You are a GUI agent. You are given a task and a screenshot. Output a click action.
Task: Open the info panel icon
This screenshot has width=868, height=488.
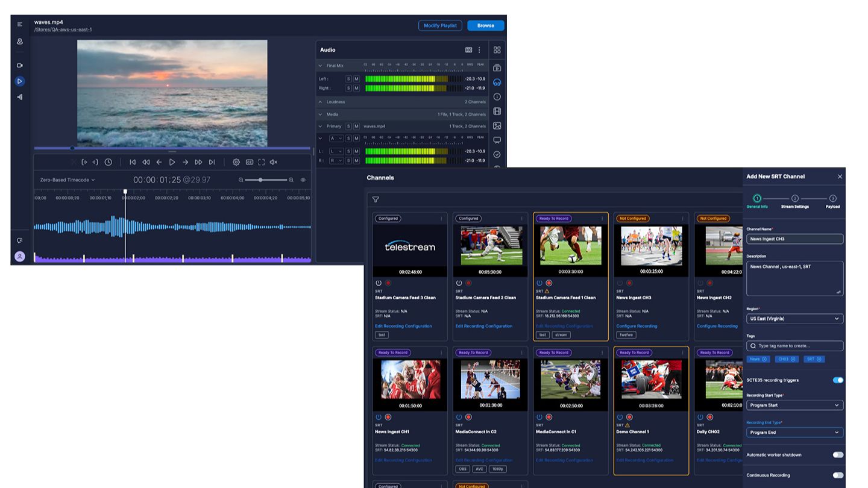pyautogui.click(x=497, y=96)
